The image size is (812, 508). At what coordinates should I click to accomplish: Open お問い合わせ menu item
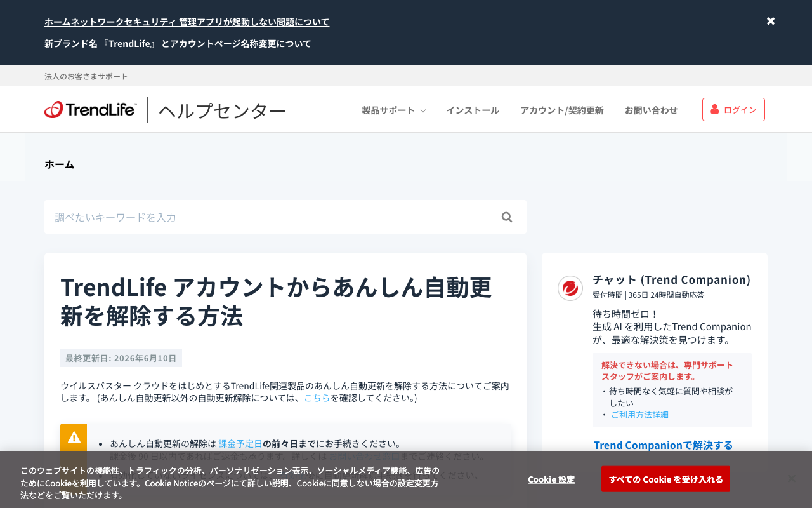click(651, 110)
